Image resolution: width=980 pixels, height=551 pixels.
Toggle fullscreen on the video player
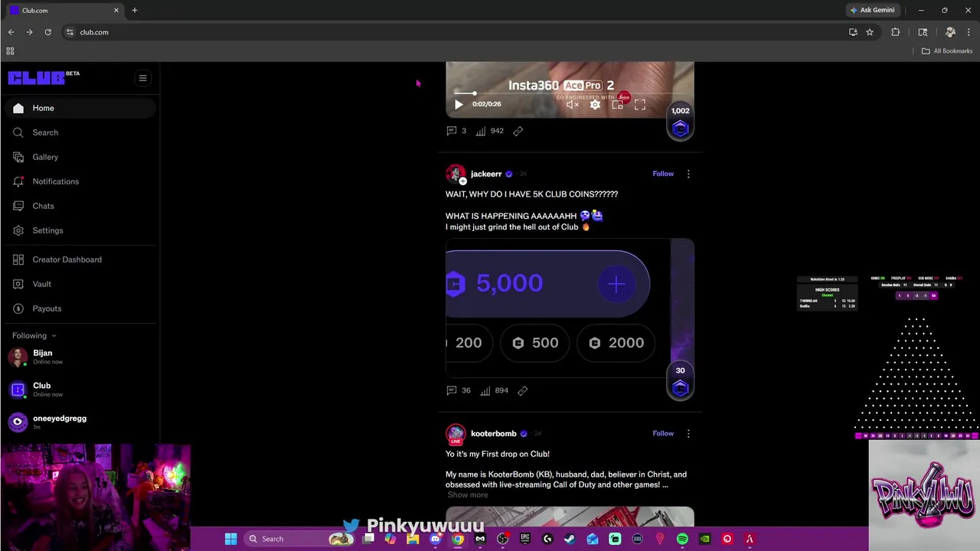[x=640, y=104]
